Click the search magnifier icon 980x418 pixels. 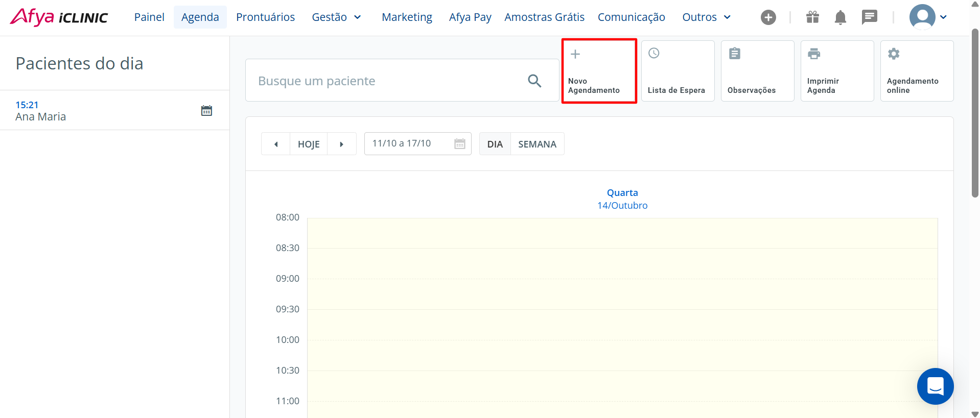coord(534,81)
